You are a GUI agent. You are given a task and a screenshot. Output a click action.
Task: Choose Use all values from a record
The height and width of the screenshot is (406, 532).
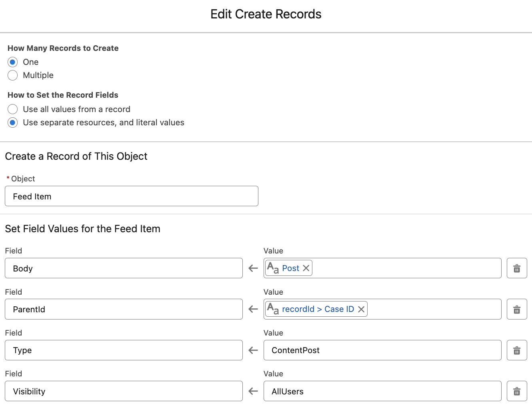tap(12, 109)
